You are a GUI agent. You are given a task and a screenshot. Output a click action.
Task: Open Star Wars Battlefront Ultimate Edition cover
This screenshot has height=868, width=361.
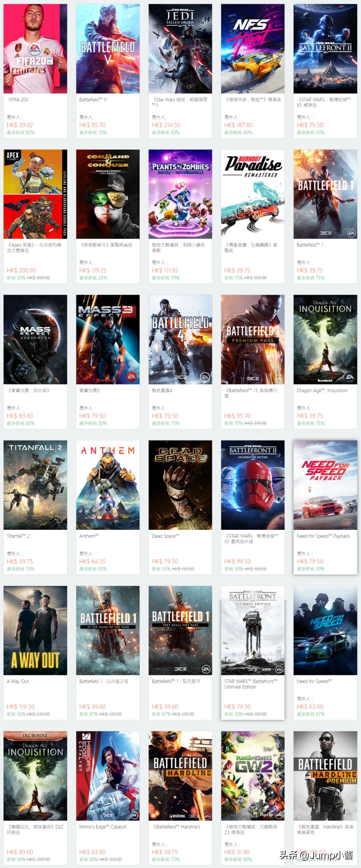(253, 631)
